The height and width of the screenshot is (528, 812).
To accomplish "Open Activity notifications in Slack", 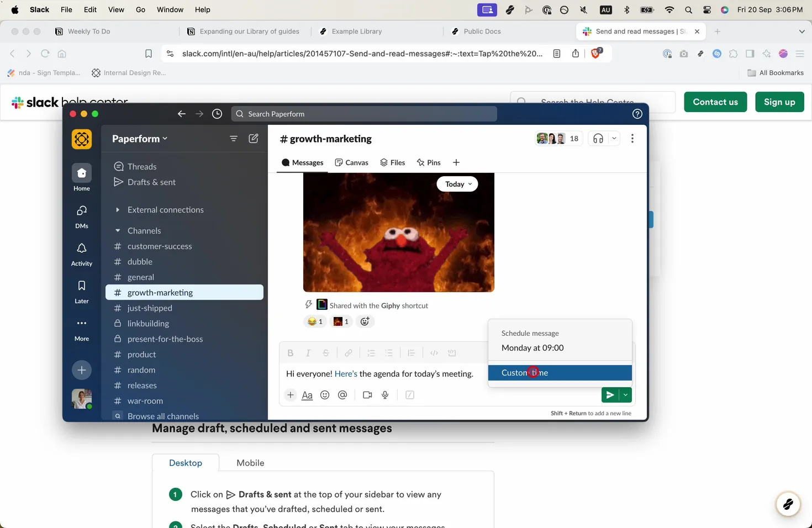I will click(x=82, y=254).
